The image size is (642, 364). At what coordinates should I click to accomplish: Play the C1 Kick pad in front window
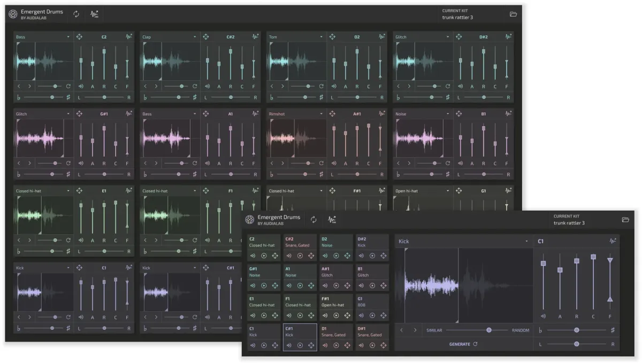[264, 345]
